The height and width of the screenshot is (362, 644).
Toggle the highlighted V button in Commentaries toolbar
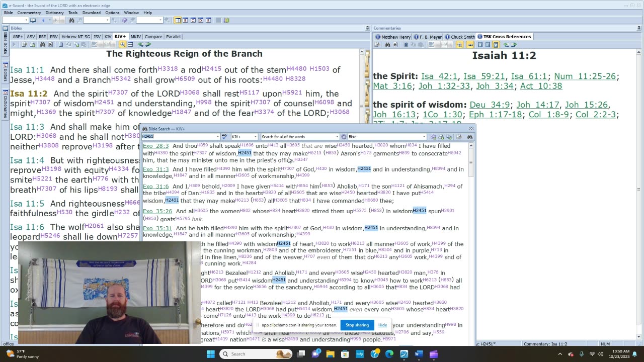496,45
